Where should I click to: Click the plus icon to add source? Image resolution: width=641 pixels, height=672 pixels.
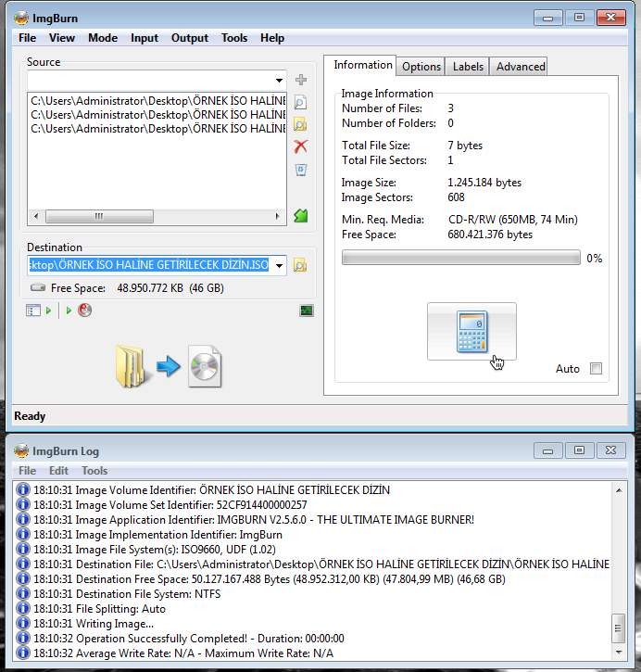301,80
